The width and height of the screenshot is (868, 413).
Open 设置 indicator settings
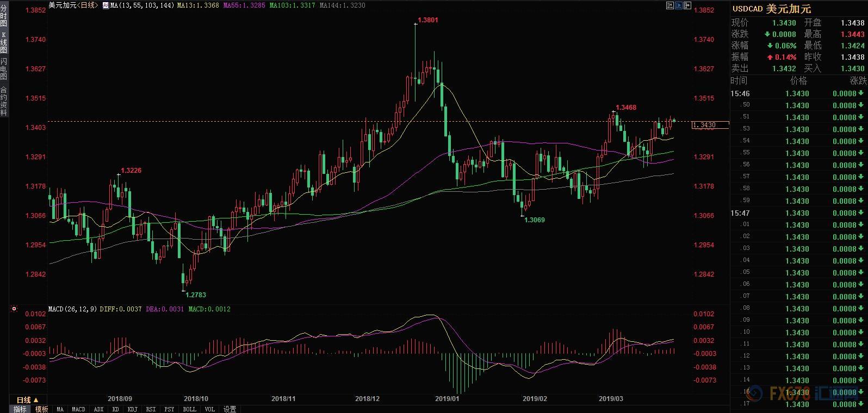(x=230, y=409)
